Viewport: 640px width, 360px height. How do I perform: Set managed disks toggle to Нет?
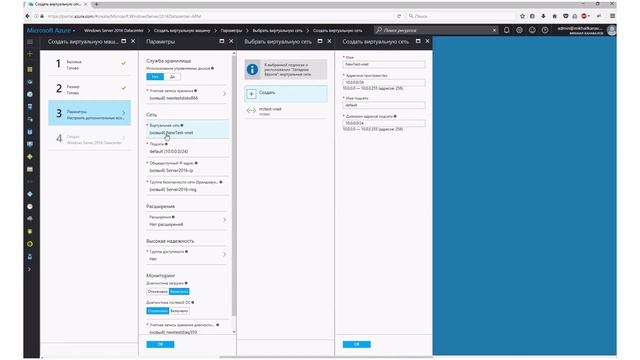coord(155,77)
